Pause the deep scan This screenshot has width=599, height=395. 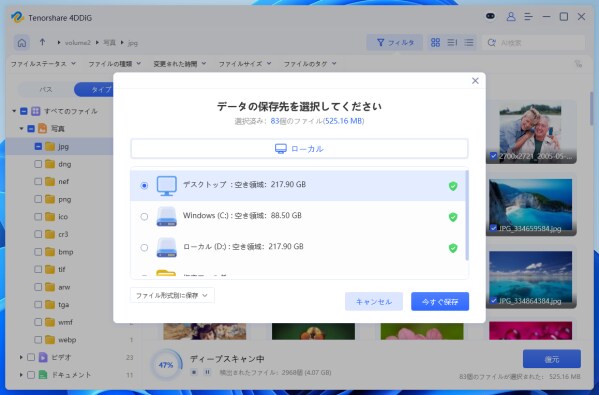(207, 372)
